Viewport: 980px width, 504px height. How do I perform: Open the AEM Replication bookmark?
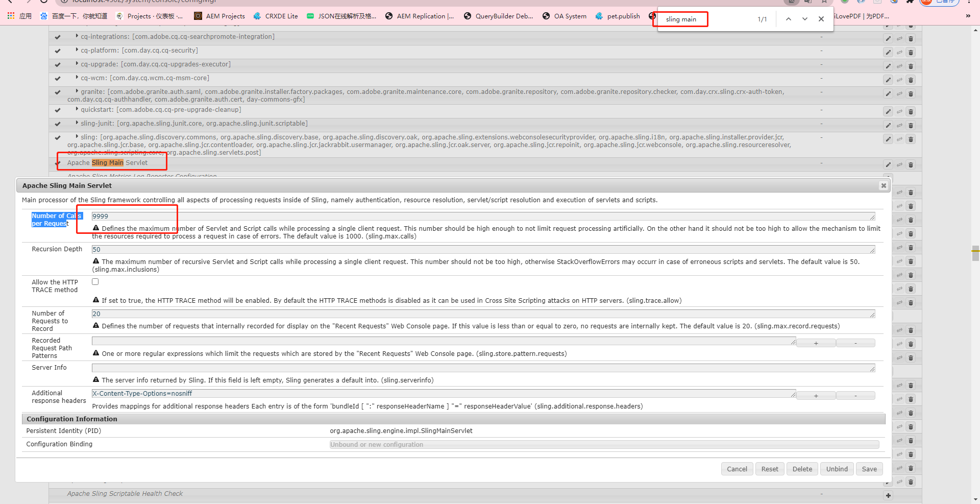pos(420,16)
